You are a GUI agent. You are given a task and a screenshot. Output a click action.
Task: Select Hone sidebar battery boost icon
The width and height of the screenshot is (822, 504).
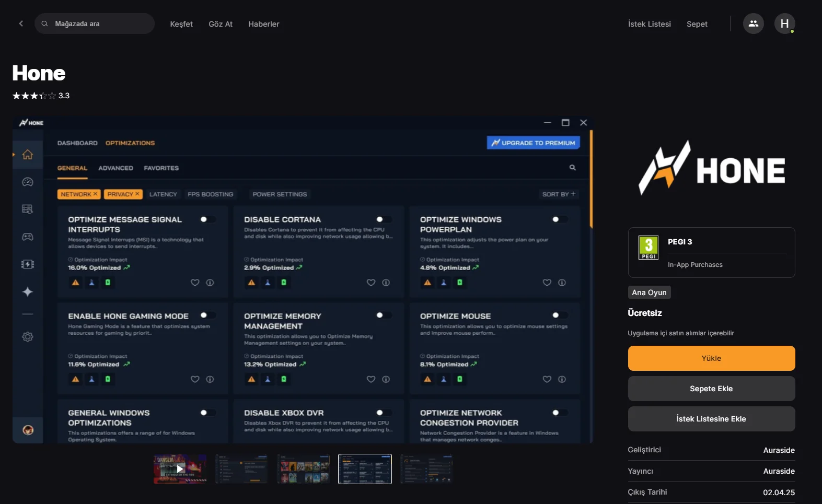point(28,264)
